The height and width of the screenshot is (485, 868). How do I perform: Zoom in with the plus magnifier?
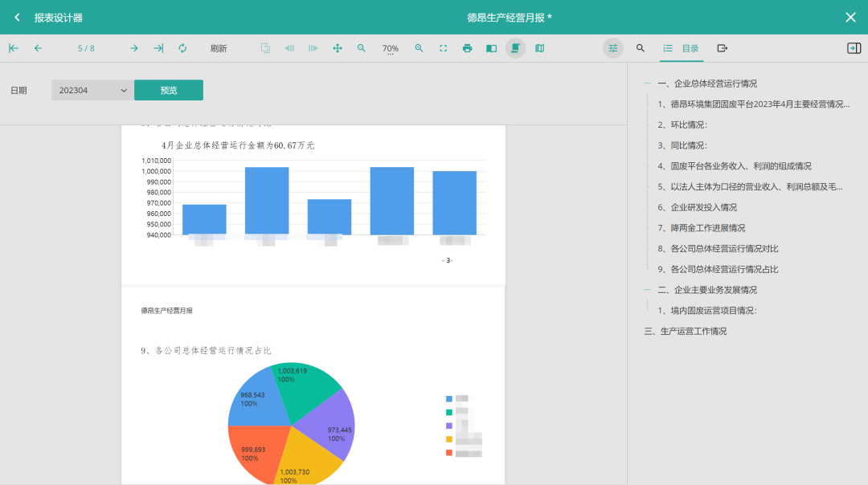pyautogui.click(x=419, y=49)
